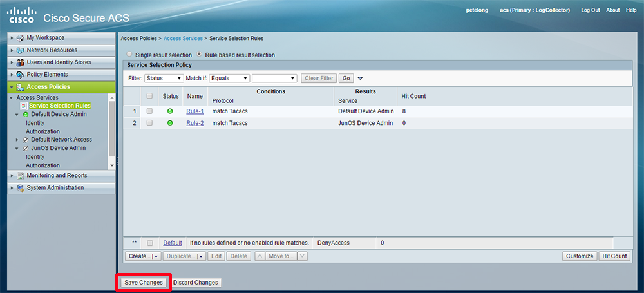Collapse the Default Device Admin tree node

pyautogui.click(x=17, y=115)
